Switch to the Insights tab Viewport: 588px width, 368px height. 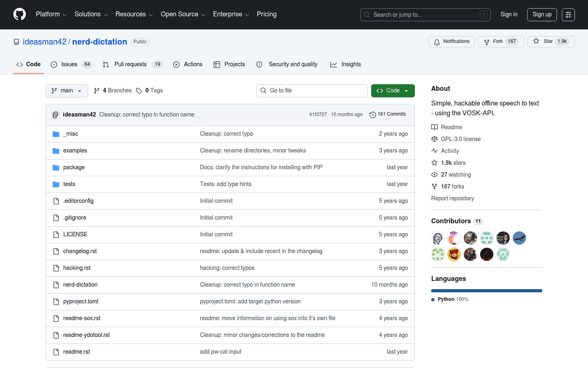pyautogui.click(x=346, y=64)
